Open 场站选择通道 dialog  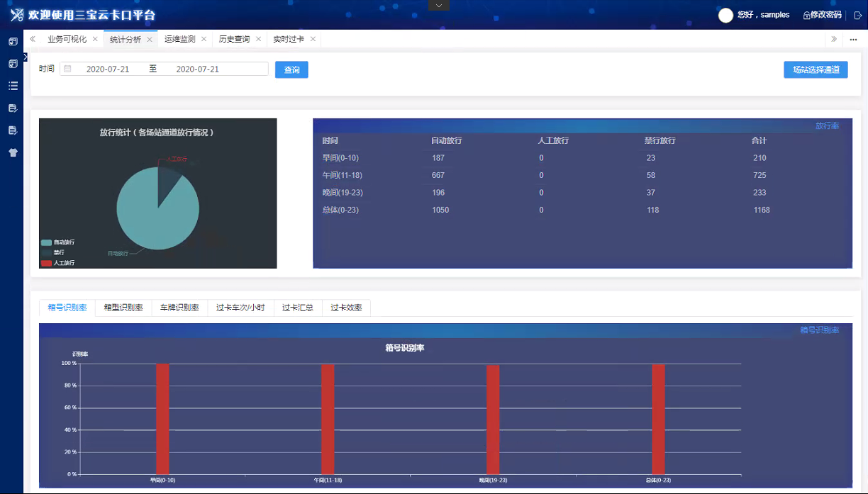[816, 69]
